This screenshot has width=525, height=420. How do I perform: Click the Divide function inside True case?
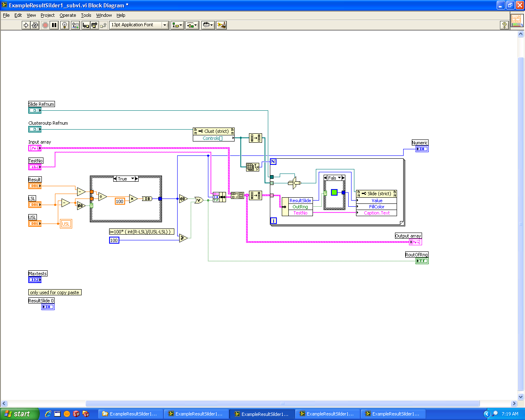pos(103,197)
